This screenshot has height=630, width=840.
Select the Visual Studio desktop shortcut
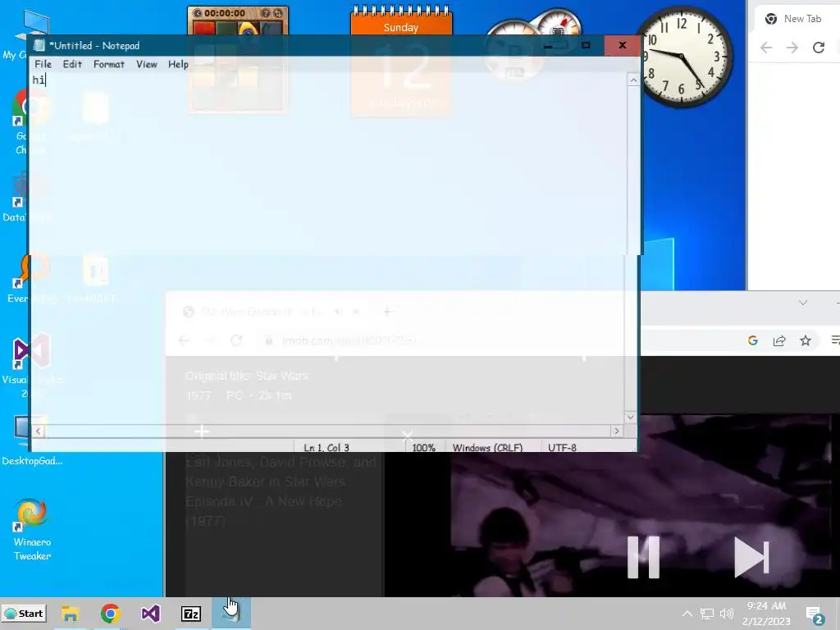tap(31, 367)
